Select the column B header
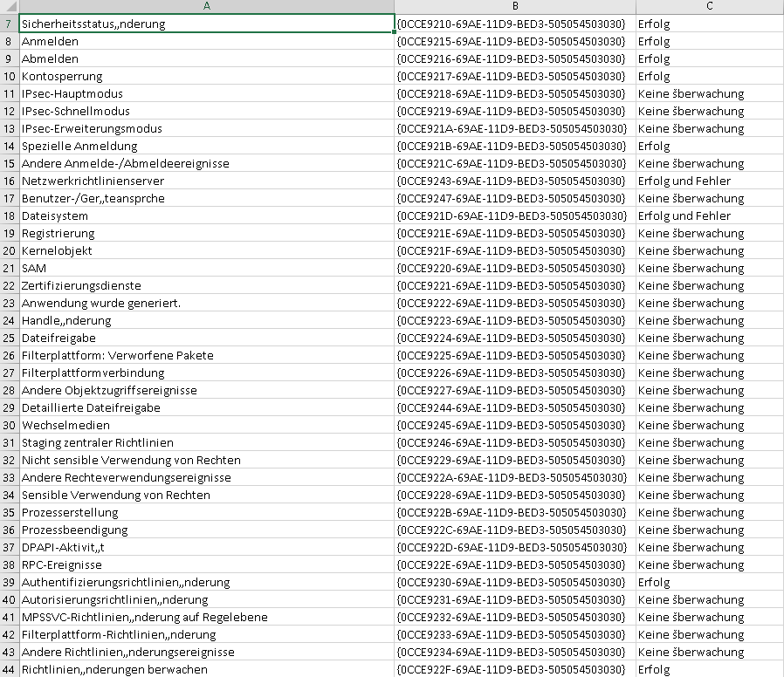The width and height of the screenshot is (784, 677). [x=515, y=7]
